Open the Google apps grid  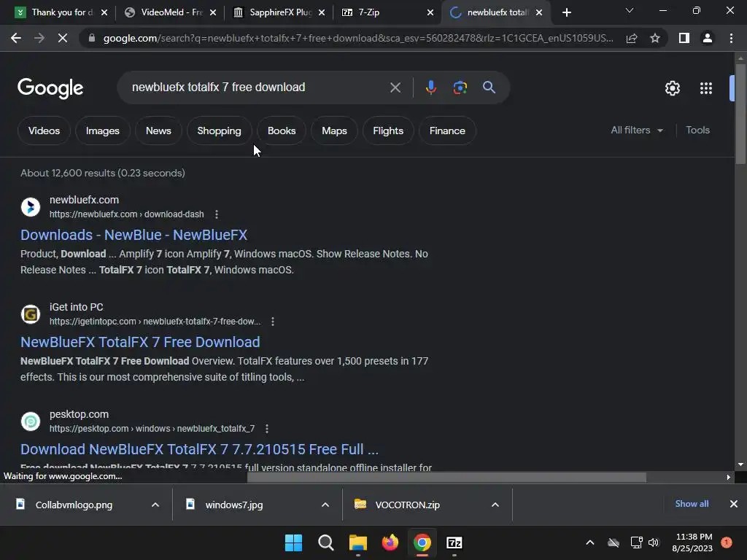click(x=706, y=88)
